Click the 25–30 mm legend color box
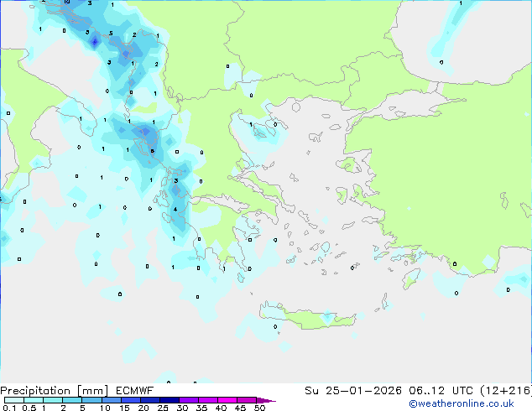The width and height of the screenshot is (532, 411). [x=169, y=400]
